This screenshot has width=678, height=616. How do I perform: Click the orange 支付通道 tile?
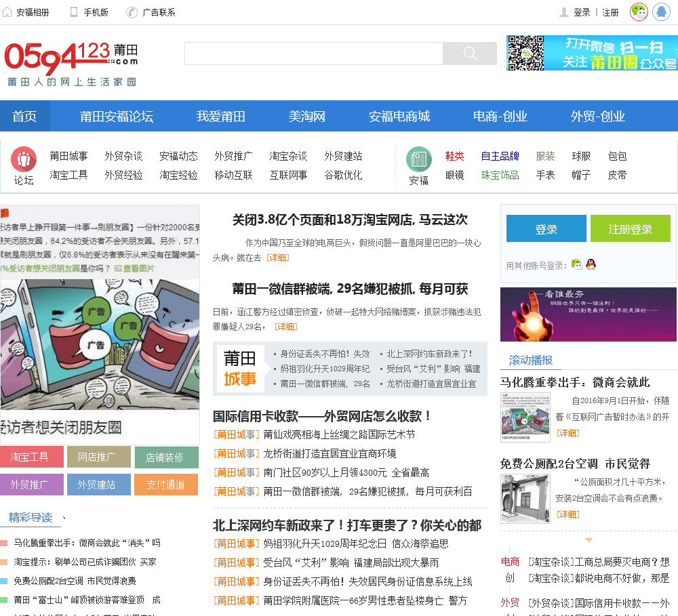[166, 485]
